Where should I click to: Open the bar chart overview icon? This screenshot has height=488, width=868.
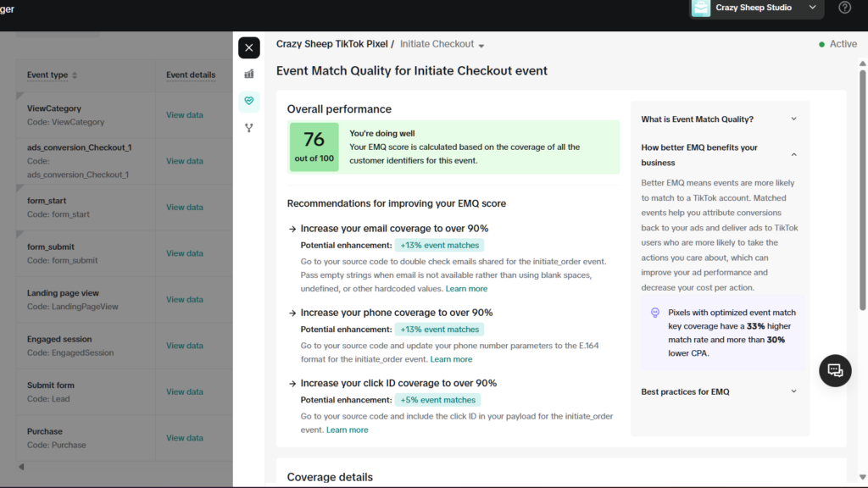point(248,75)
